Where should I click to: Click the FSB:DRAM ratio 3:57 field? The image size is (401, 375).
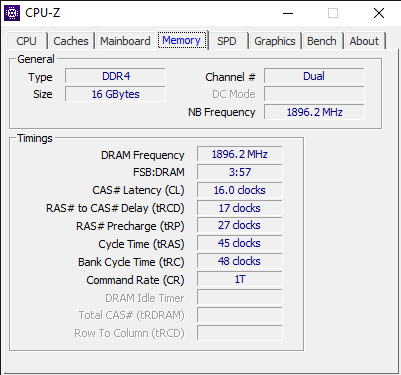pyautogui.click(x=239, y=172)
